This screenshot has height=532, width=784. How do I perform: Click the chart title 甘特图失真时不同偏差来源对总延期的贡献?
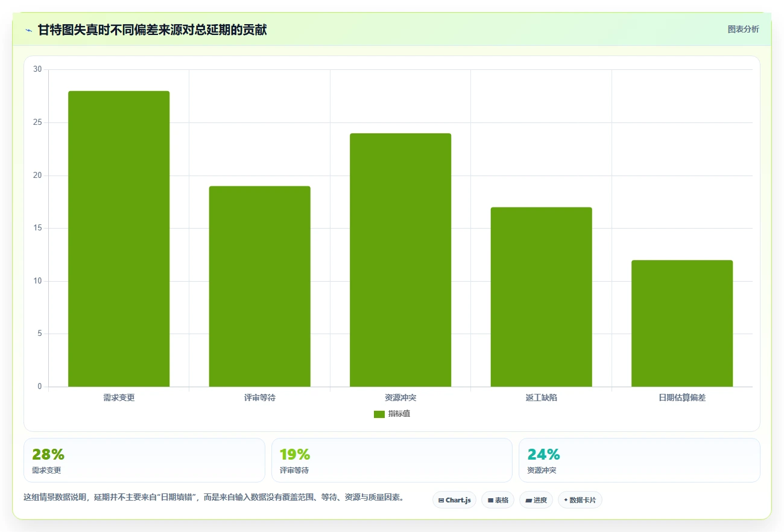coord(152,30)
